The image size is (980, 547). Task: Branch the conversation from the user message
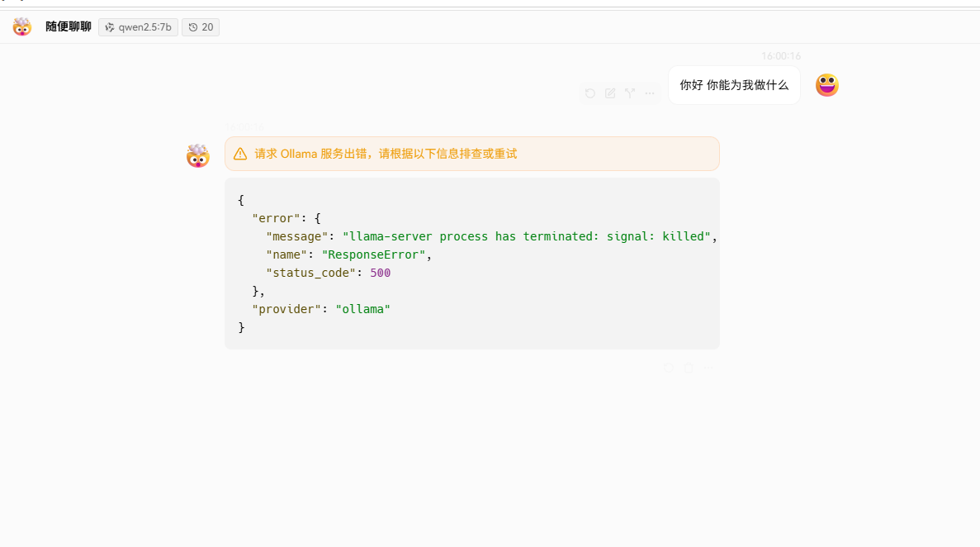630,93
